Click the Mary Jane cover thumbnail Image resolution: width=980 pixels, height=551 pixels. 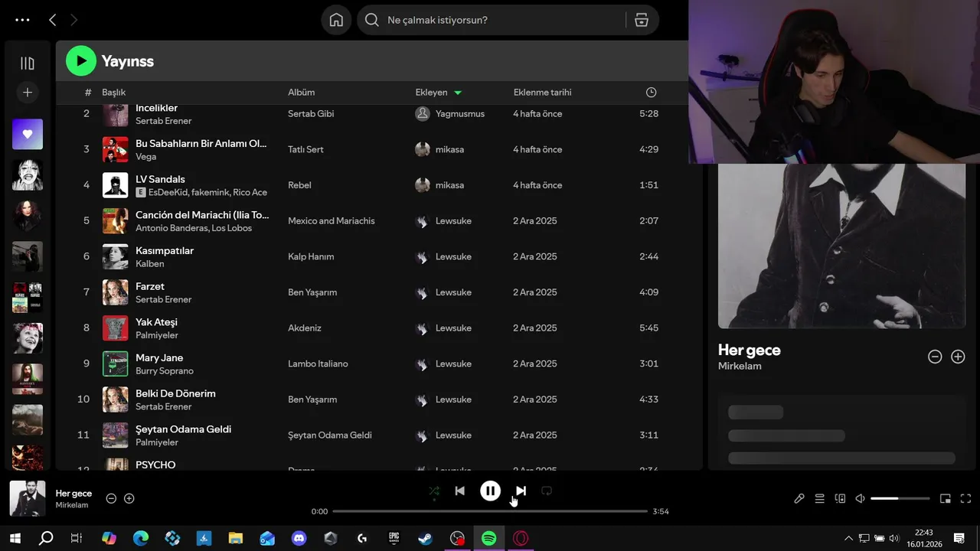[x=116, y=364]
